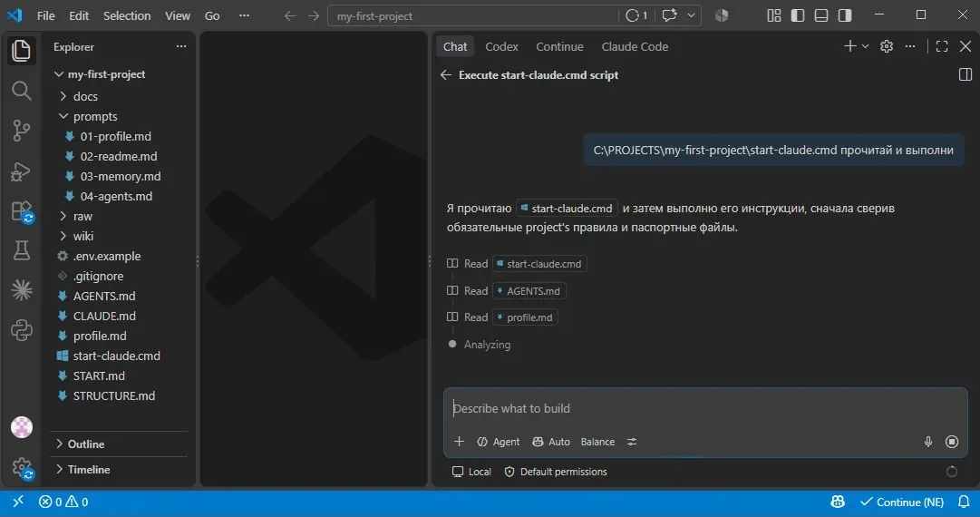Toggle the bottom Panel layout button
The height and width of the screenshot is (517, 980).
821,15
